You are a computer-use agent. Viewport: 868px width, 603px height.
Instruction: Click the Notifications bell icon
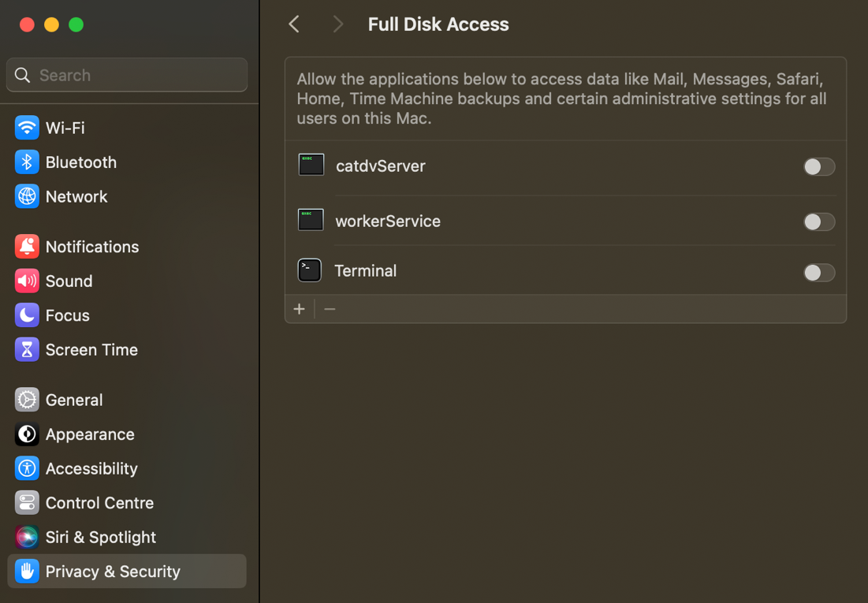click(27, 247)
